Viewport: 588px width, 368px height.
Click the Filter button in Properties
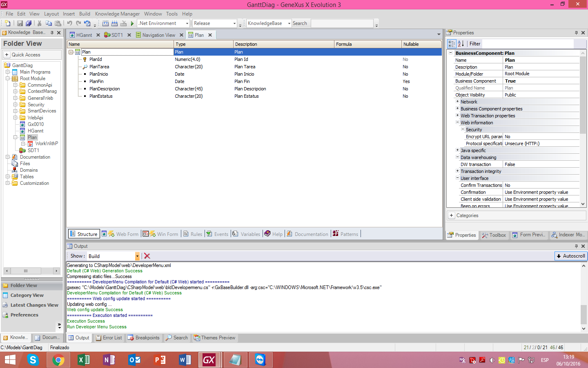475,44
